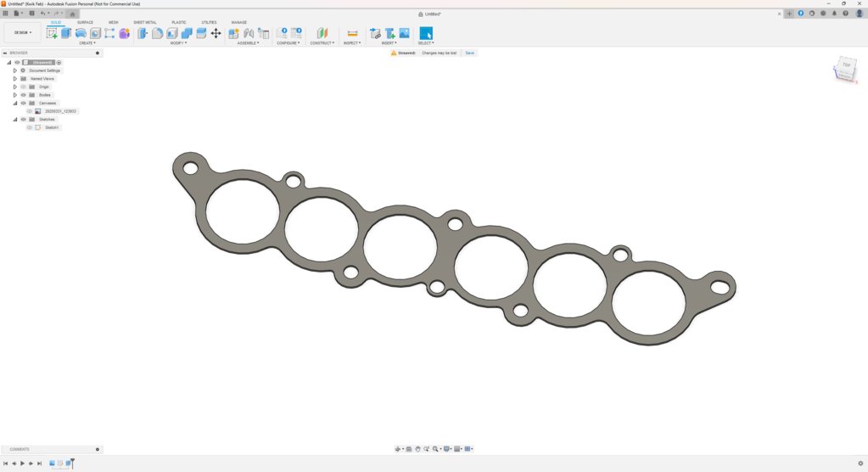
Task: Switch to the Sheet Metal tab
Action: 144,23
